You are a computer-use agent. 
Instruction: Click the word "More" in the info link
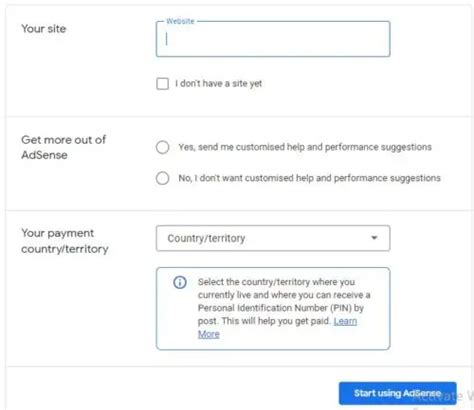tap(209, 334)
